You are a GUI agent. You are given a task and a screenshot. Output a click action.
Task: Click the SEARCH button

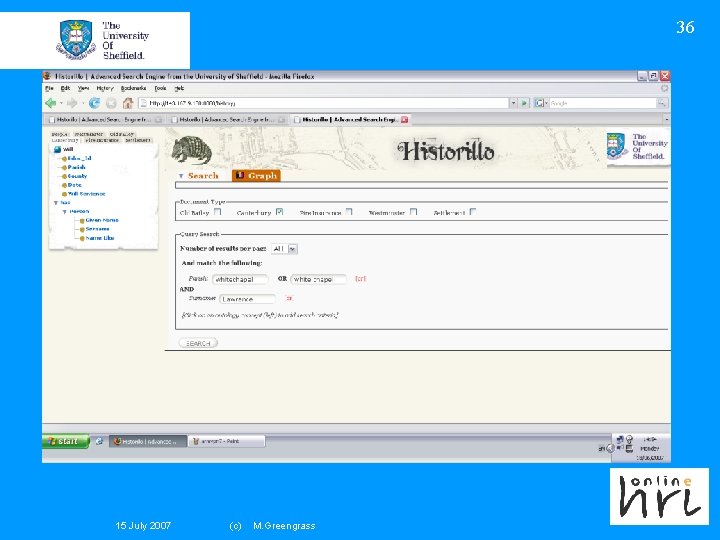(x=198, y=343)
